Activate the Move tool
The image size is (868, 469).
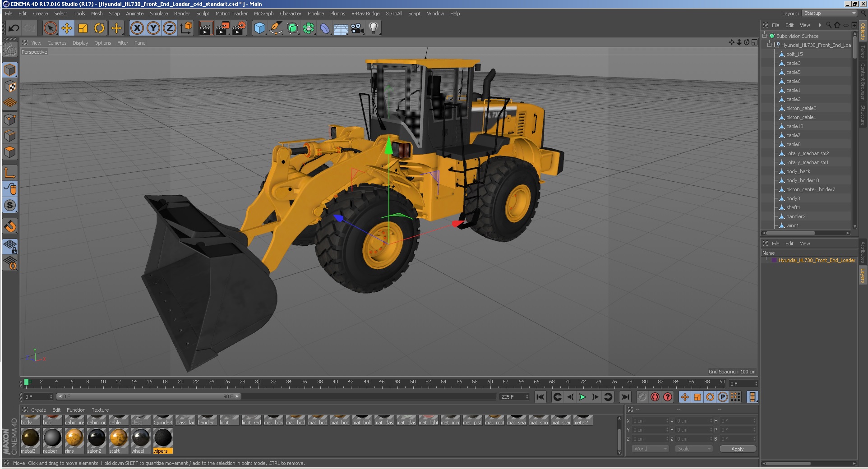tap(67, 28)
